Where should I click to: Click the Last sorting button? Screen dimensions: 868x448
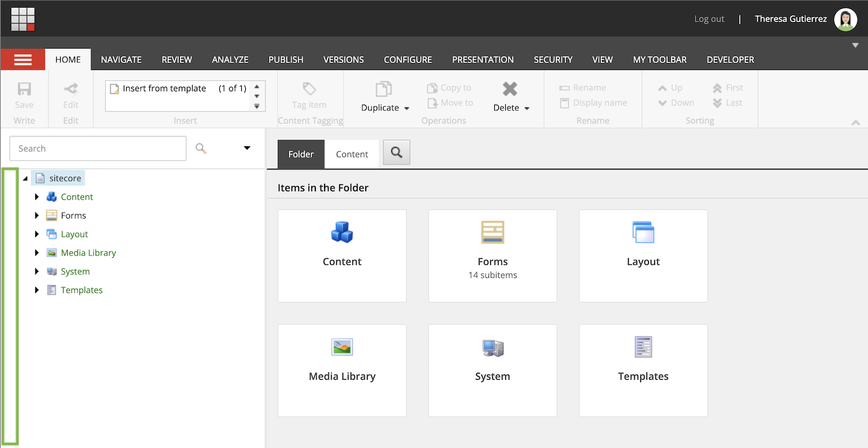coord(727,103)
